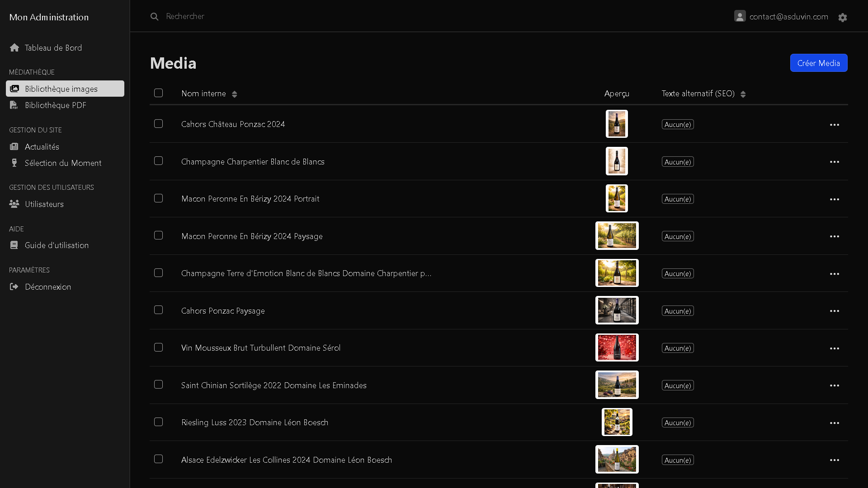Check the Cahors Château Ponzac 2024 row
868x488 pixels.
point(158,124)
